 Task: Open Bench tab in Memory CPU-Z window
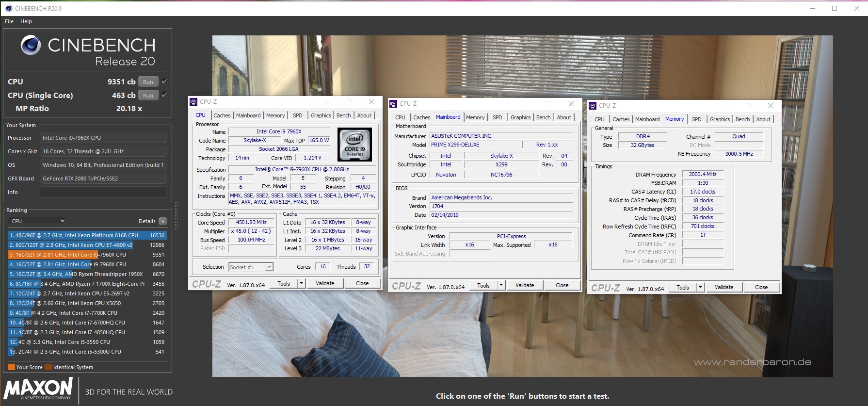[x=743, y=119]
